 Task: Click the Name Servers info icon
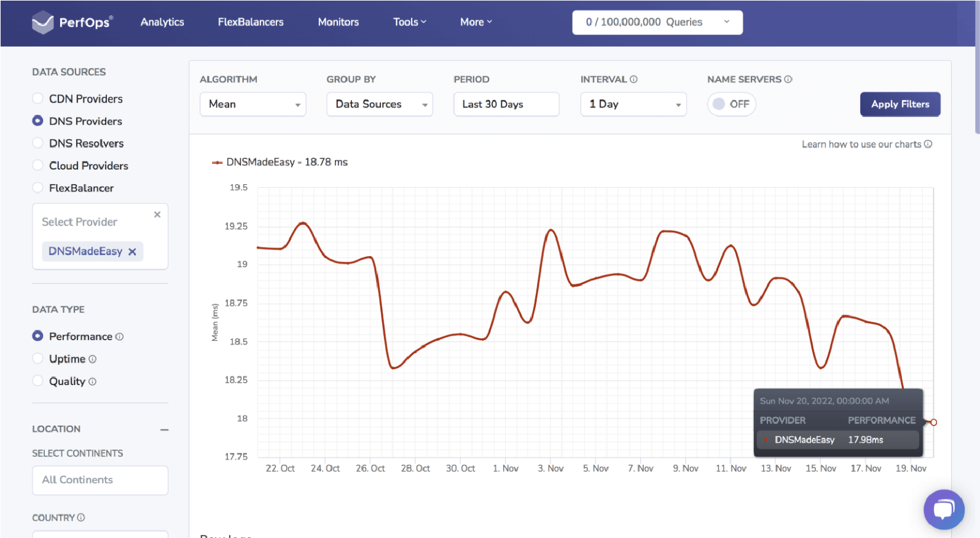pyautogui.click(x=788, y=79)
